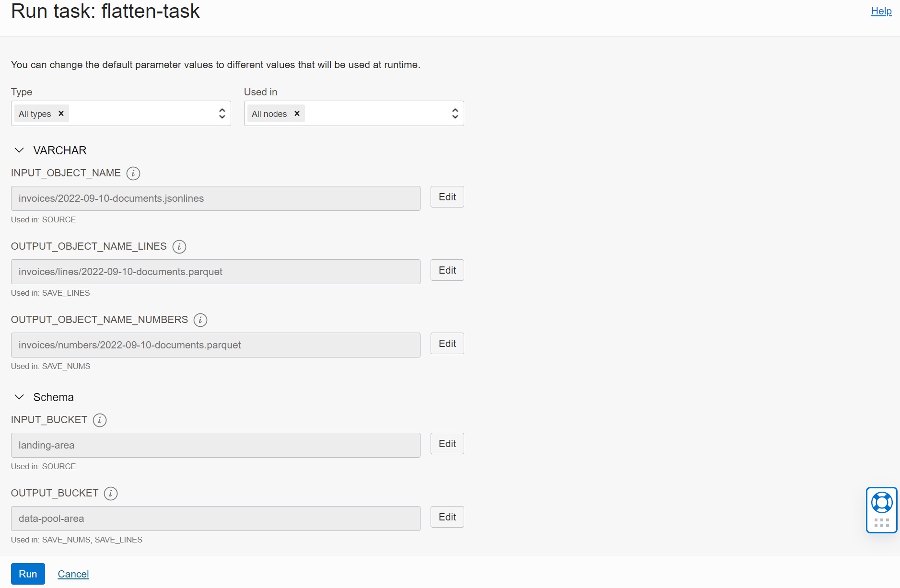This screenshot has width=900, height=588.
Task: Click the landing-area bucket field
Action: tap(216, 445)
